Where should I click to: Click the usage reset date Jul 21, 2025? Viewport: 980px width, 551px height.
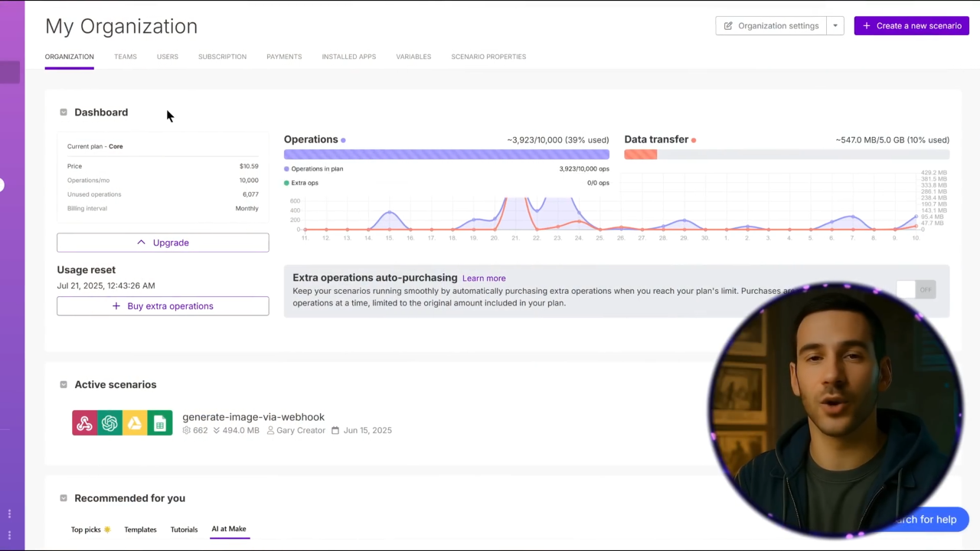(x=106, y=285)
